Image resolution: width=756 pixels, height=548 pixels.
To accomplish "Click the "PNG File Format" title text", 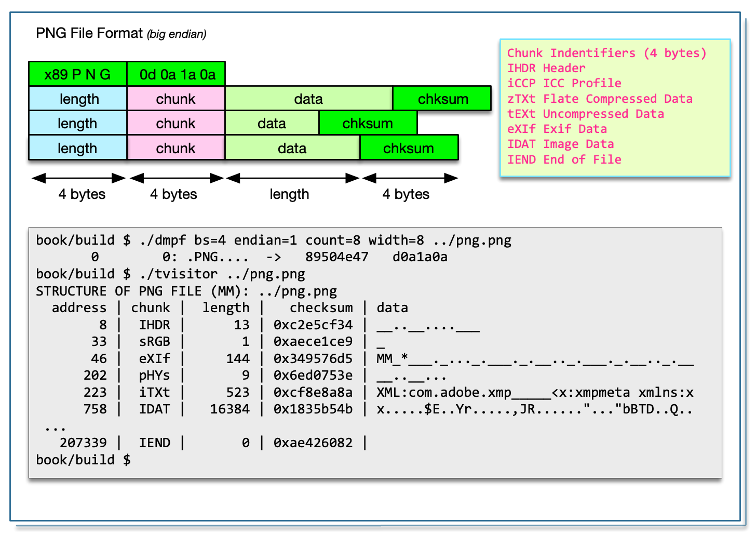I will coord(89,33).
